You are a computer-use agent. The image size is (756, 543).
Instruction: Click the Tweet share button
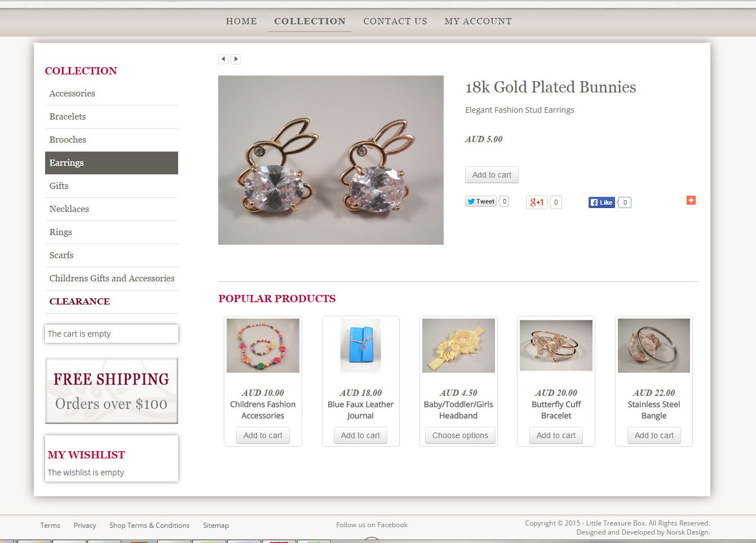[481, 201]
